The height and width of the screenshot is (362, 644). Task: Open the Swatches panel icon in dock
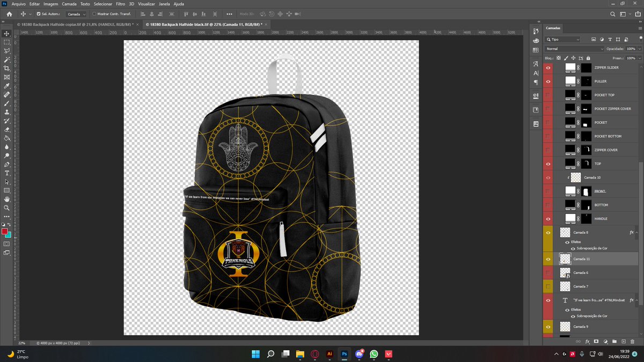click(x=536, y=50)
